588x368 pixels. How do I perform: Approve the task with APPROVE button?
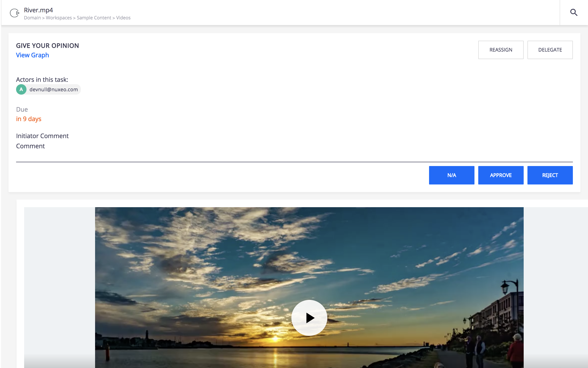(501, 175)
